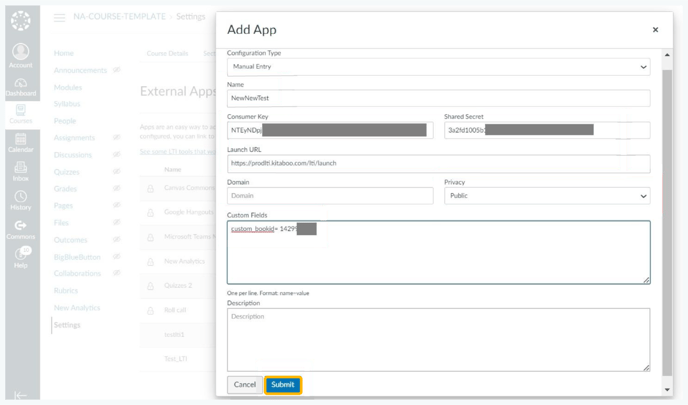Open Modules in course navigation

68,87
